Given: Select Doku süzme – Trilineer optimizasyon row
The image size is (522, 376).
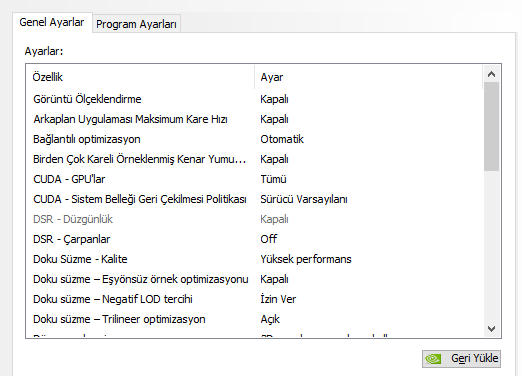Looking at the screenshot, I should (x=255, y=319).
